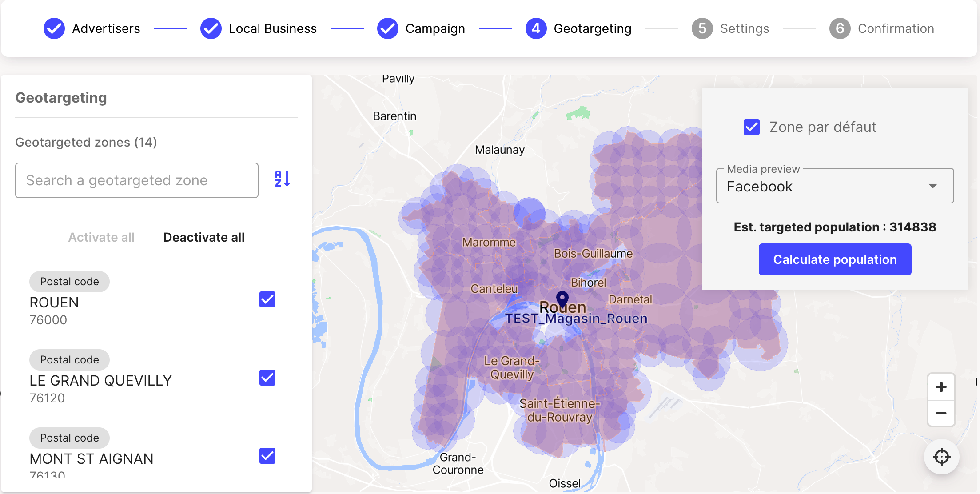The width and height of the screenshot is (980, 494).
Task: Select step 6 Confirmation circle
Action: click(x=840, y=28)
